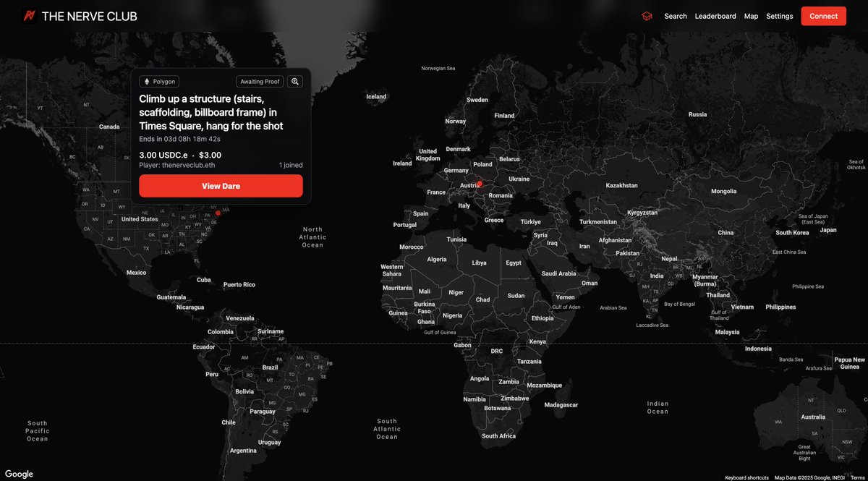
Task: Click the Japan label on map
Action: pyautogui.click(x=828, y=230)
